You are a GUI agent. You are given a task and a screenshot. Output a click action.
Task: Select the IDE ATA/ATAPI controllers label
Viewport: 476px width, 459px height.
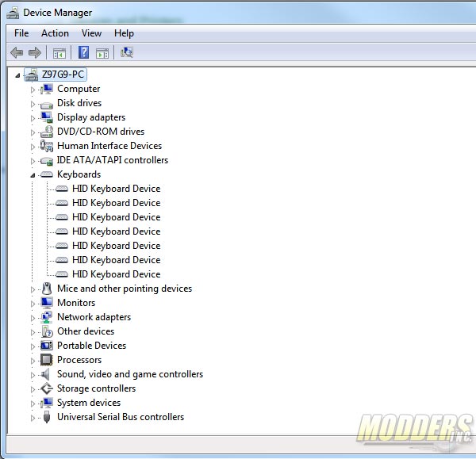click(x=113, y=160)
